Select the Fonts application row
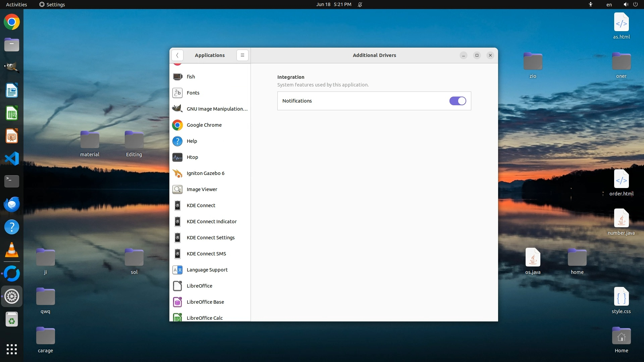Image resolution: width=644 pixels, height=362 pixels. 193,93
